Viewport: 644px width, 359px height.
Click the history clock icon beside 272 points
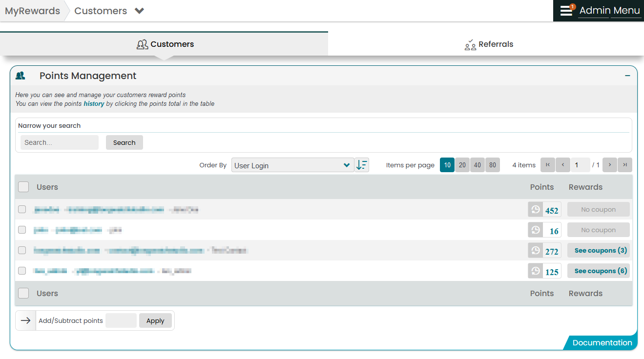coord(535,250)
